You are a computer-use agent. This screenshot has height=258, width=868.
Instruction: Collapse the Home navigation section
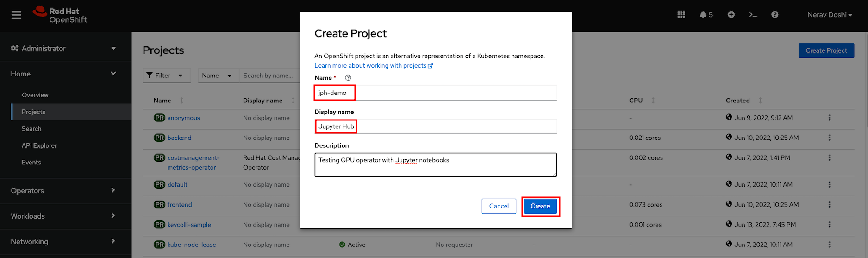pos(63,74)
